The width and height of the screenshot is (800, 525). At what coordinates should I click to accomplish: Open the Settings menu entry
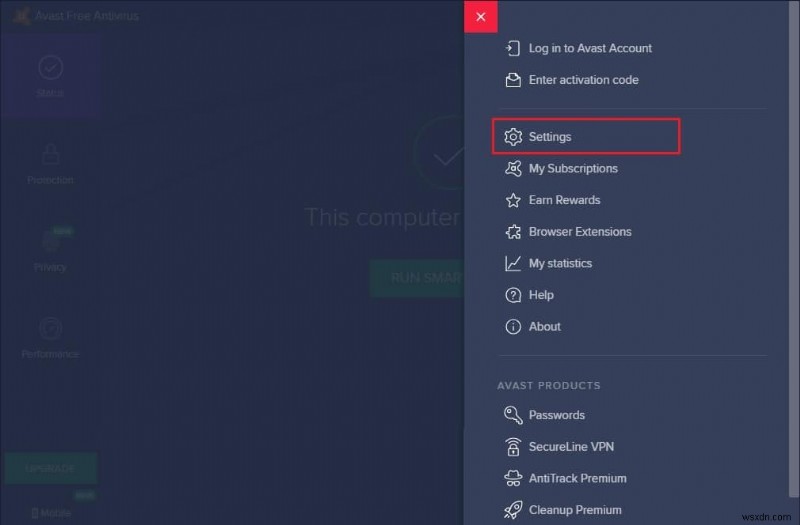[x=586, y=136]
